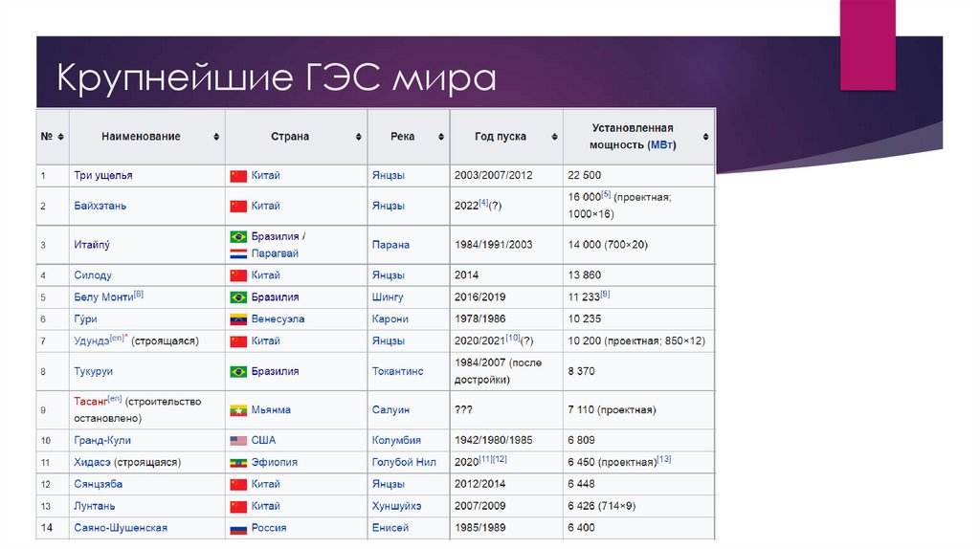The image size is (980, 549).
Task: Sort by Наименование column arrows
Action: point(216,137)
